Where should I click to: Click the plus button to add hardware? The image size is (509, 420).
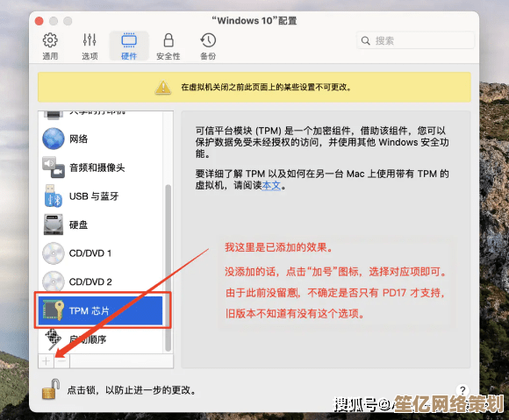pos(47,361)
